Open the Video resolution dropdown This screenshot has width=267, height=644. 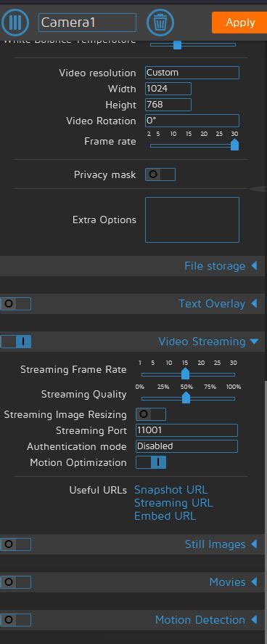(192, 73)
